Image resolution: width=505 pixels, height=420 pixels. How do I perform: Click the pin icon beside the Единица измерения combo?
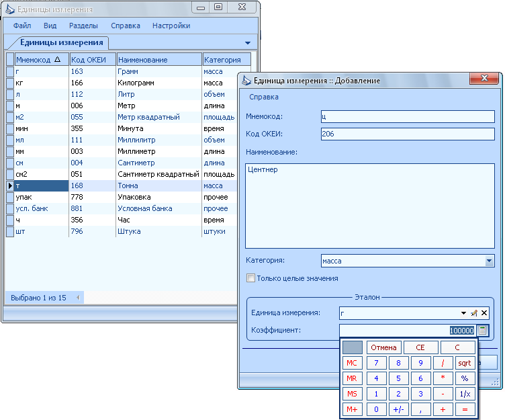(473, 313)
